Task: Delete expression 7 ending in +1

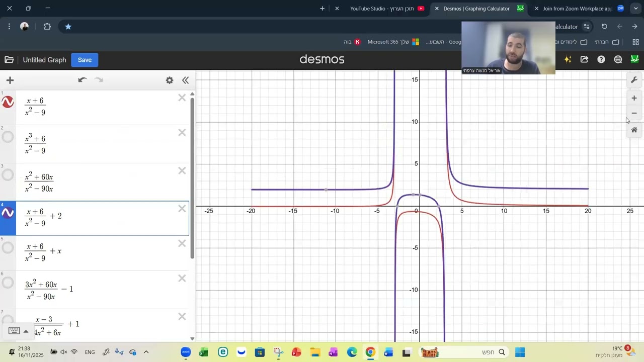Action: [x=182, y=317]
